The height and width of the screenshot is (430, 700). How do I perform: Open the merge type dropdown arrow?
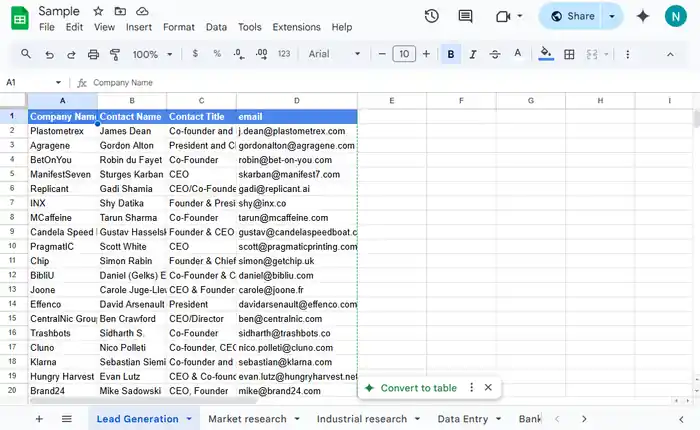(606, 54)
